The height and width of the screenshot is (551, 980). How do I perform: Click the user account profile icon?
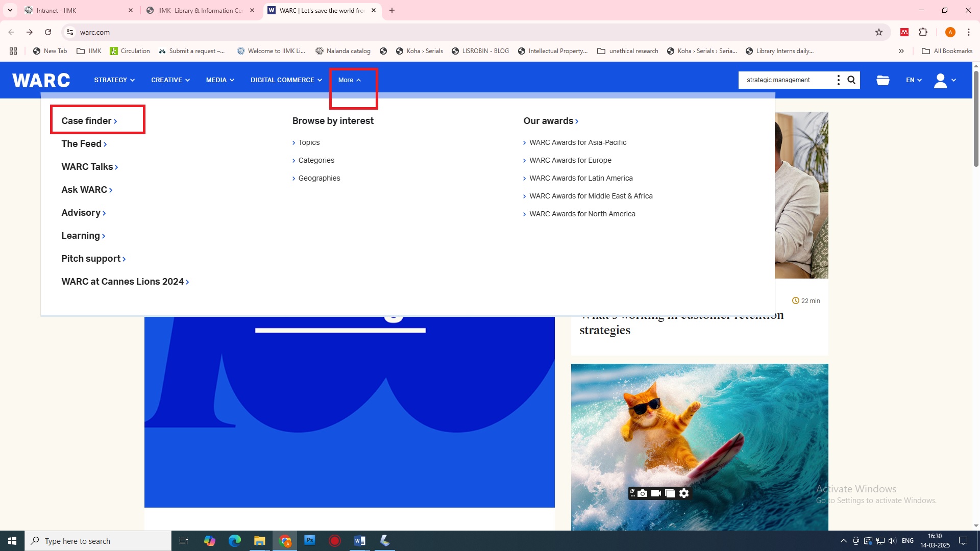click(x=941, y=80)
